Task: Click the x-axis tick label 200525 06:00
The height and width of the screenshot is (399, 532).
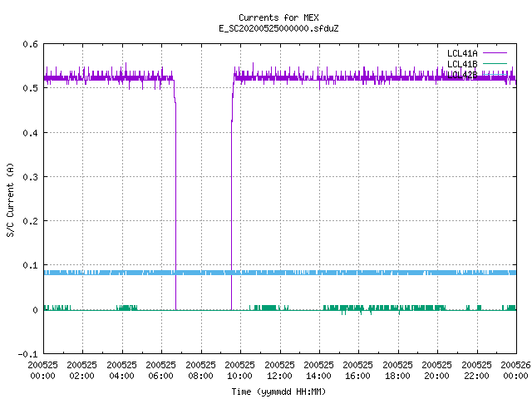Action: coord(160,370)
